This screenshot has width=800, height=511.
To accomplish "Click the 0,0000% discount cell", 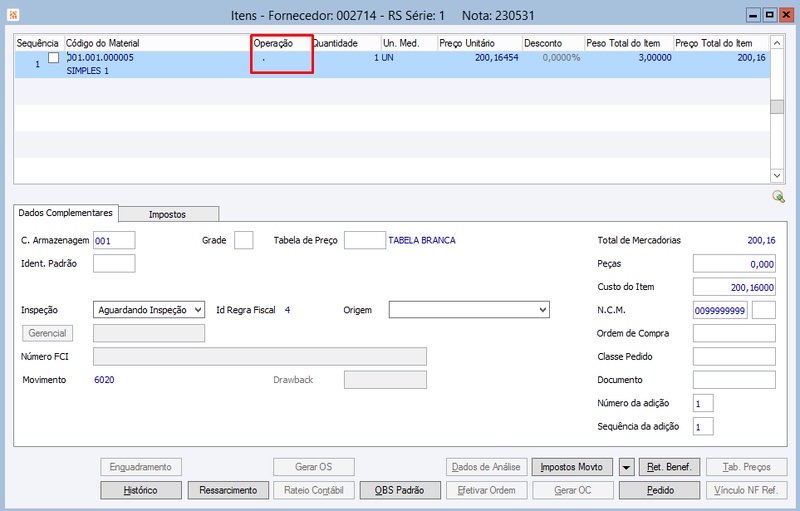I will [561, 58].
